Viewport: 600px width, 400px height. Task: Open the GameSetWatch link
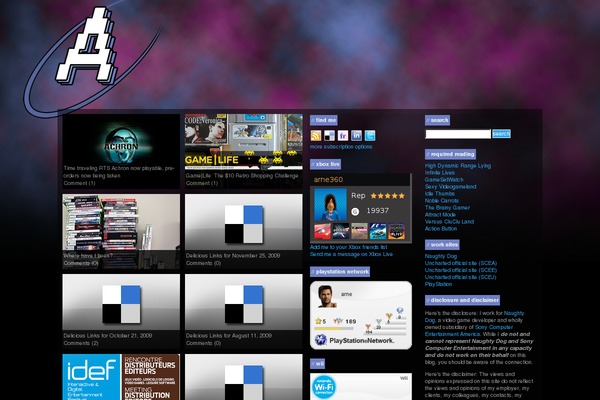[x=444, y=180]
